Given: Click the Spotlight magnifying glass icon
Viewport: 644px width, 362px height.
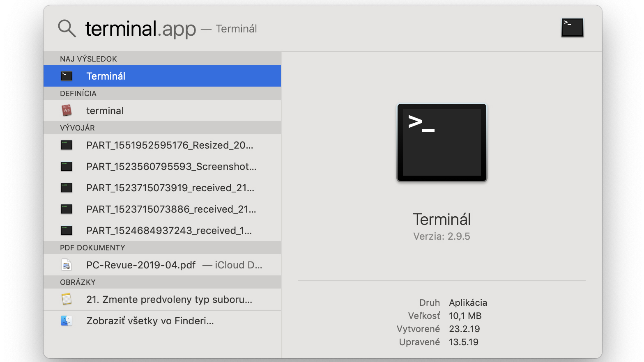Looking at the screenshot, I should pyautogui.click(x=67, y=28).
